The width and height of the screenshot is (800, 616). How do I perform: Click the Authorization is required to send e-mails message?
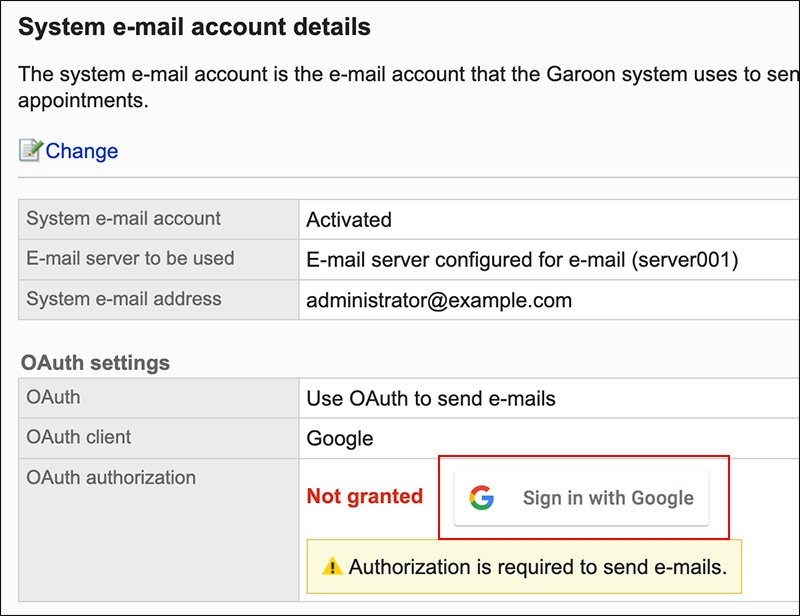[x=524, y=566]
